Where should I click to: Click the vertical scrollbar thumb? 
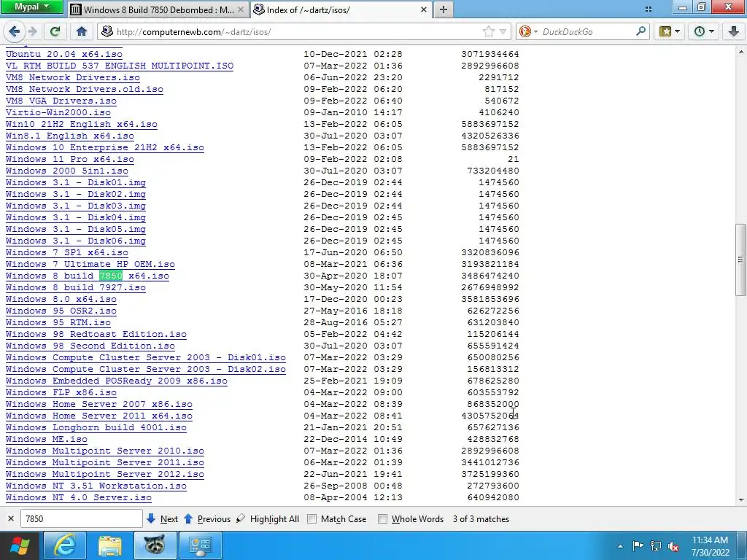pyautogui.click(x=741, y=260)
